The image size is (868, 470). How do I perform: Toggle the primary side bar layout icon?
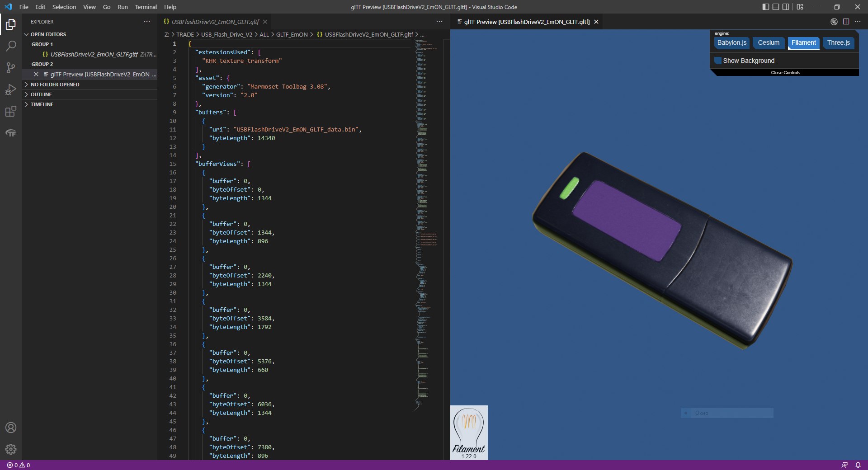[766, 7]
